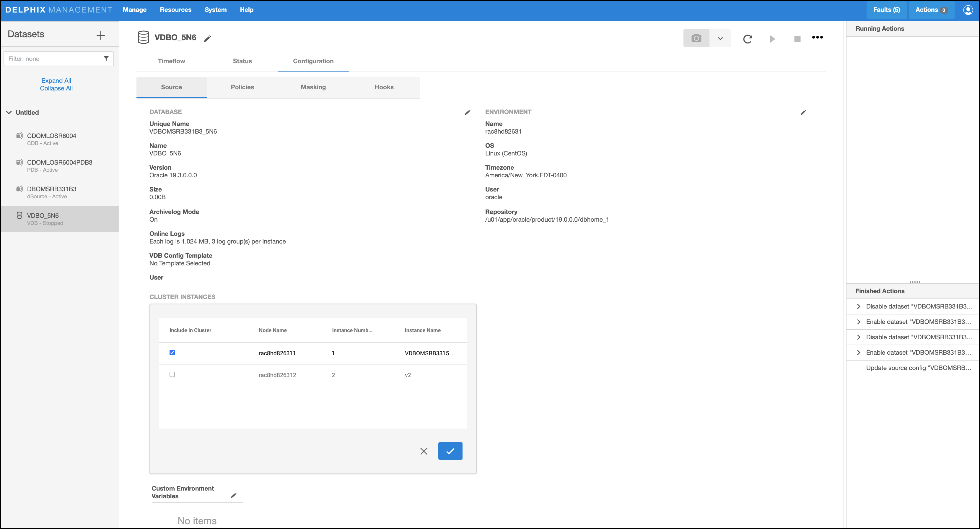This screenshot has height=529, width=980.
Task: Check the rac8hd826312 include in cluster checkbox
Action: pyautogui.click(x=172, y=374)
